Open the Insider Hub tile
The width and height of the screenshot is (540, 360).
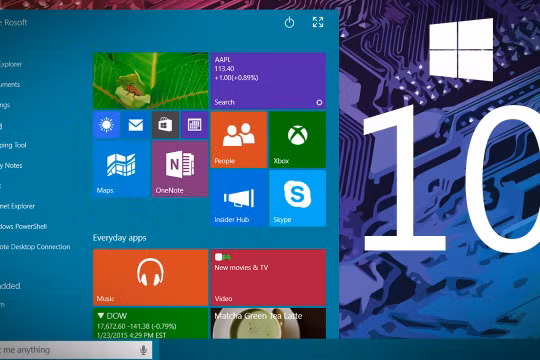pyautogui.click(x=239, y=198)
